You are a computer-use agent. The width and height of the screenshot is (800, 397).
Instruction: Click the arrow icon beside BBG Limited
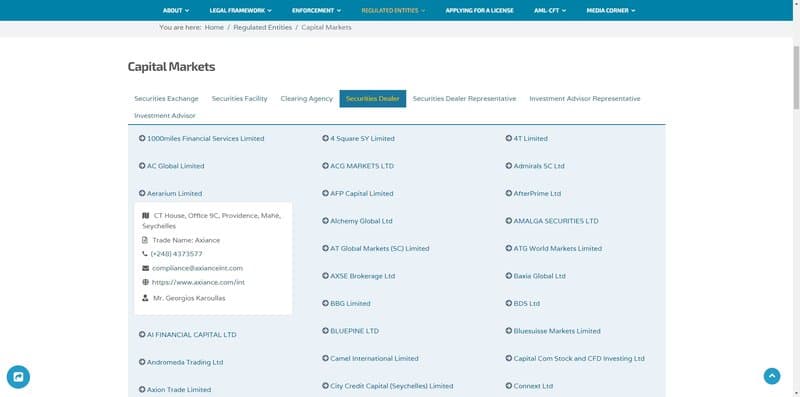point(325,304)
